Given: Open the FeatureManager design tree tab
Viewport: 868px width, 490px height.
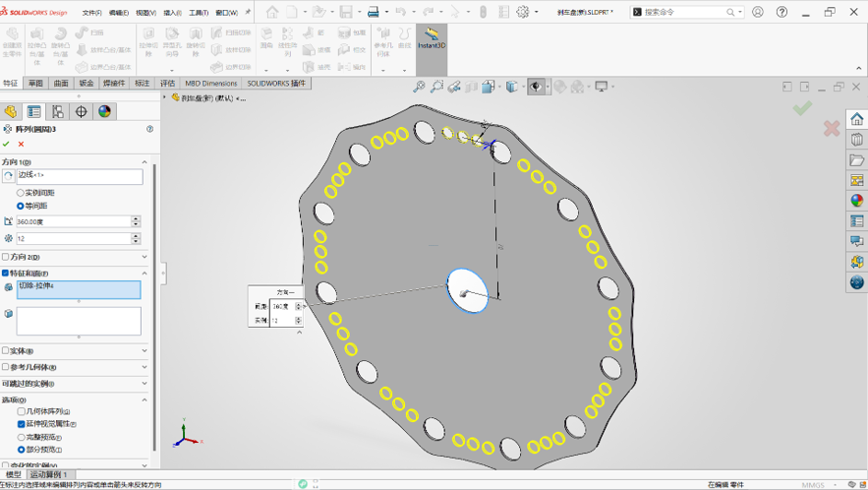Looking at the screenshot, I should pos(11,111).
